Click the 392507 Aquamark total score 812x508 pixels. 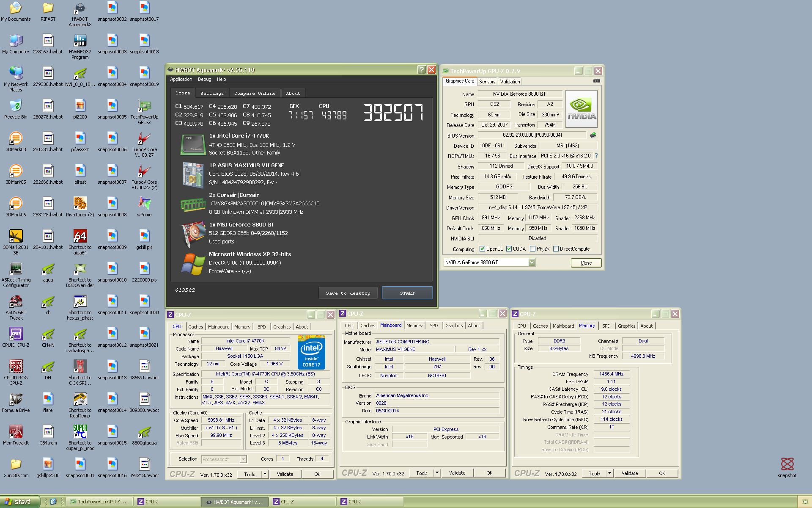(393, 113)
